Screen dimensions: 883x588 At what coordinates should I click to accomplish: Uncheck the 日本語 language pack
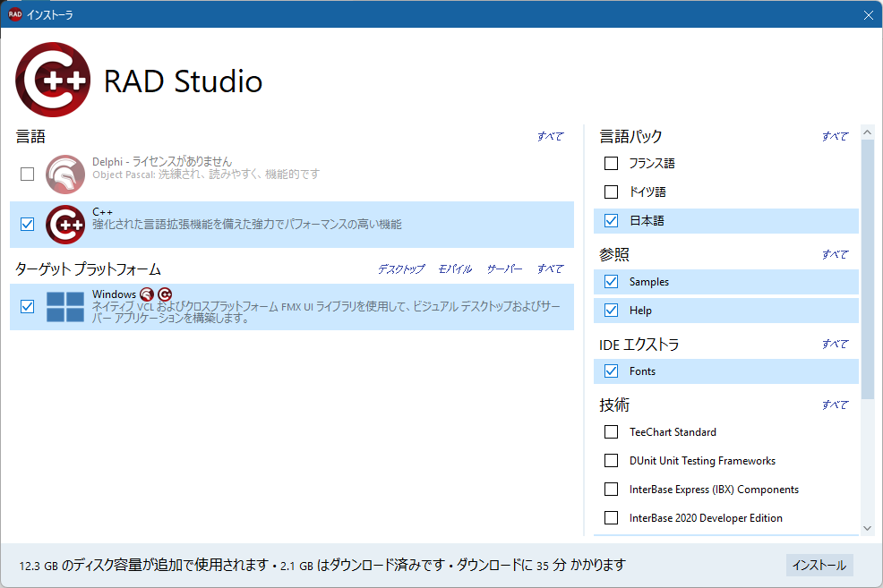coord(611,220)
